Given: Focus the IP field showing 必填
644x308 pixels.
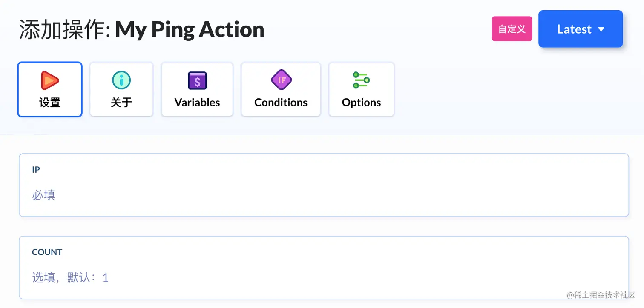Looking at the screenshot, I should pyautogui.click(x=324, y=185).
